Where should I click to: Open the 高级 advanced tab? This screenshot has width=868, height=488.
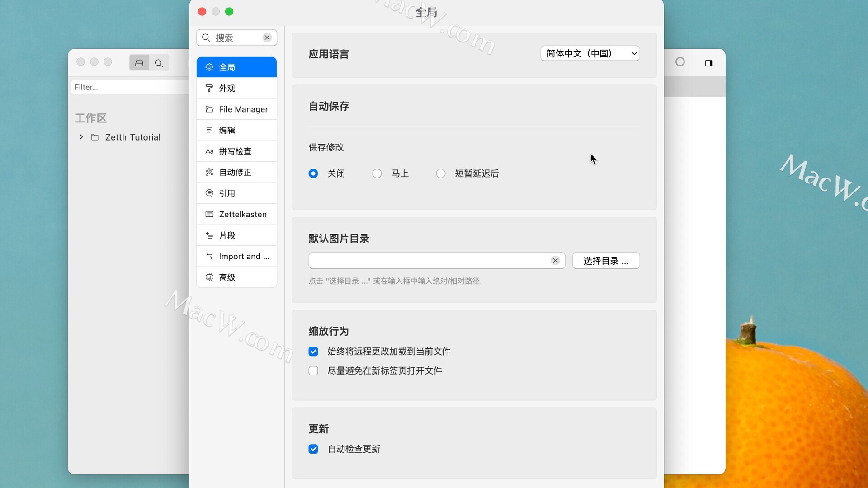click(236, 277)
